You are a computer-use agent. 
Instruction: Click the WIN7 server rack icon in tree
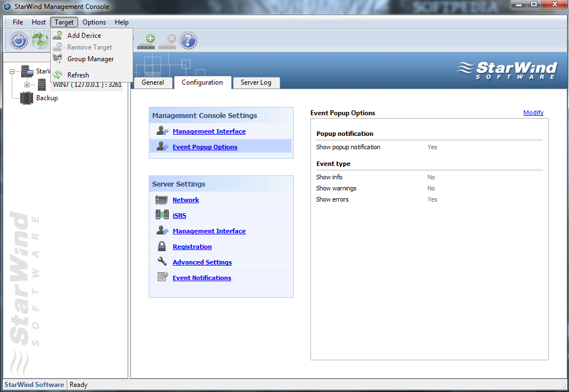tap(42, 85)
